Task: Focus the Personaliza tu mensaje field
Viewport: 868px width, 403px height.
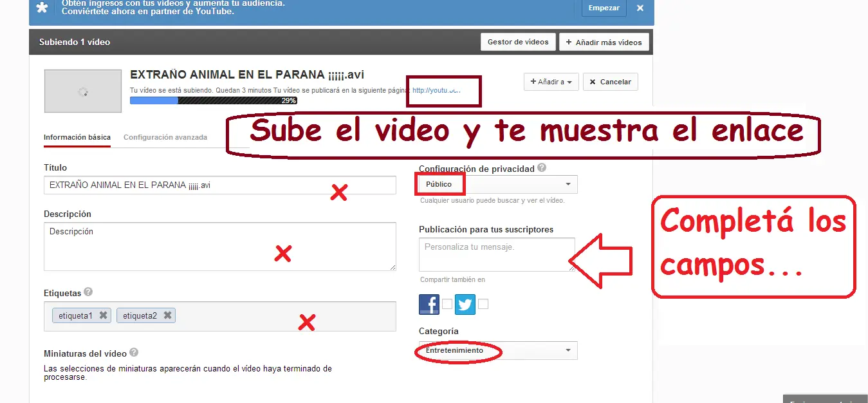Action: pos(497,254)
